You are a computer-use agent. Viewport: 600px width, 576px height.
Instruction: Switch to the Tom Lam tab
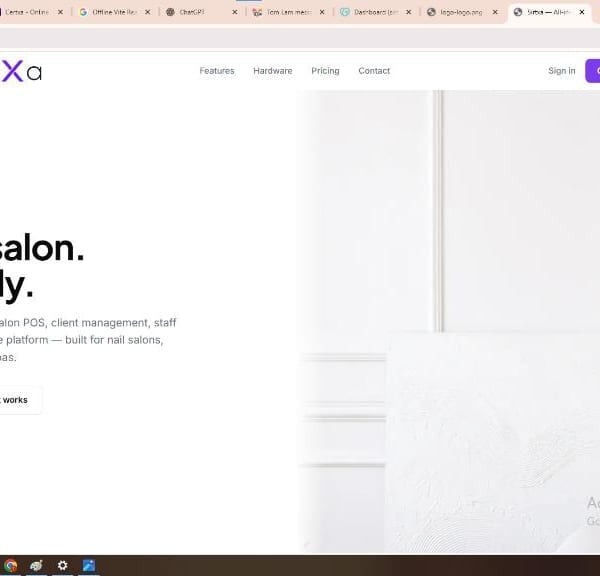289,12
